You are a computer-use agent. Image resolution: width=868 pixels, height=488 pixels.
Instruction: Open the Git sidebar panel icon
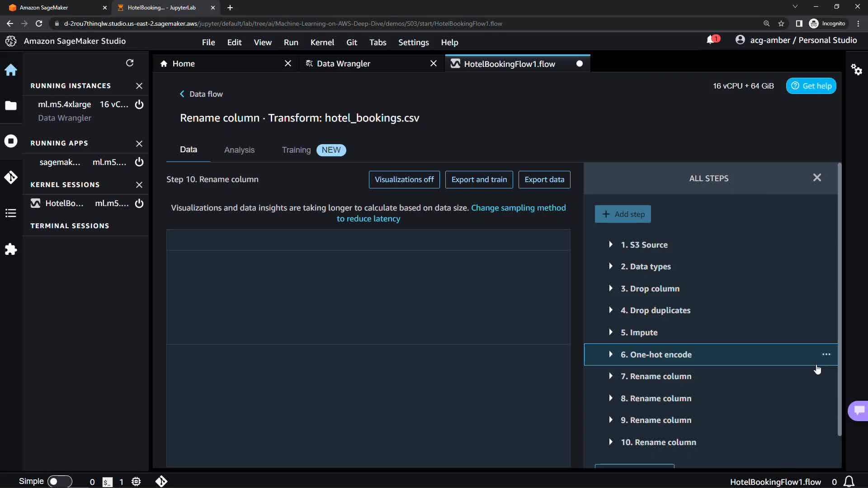11,177
